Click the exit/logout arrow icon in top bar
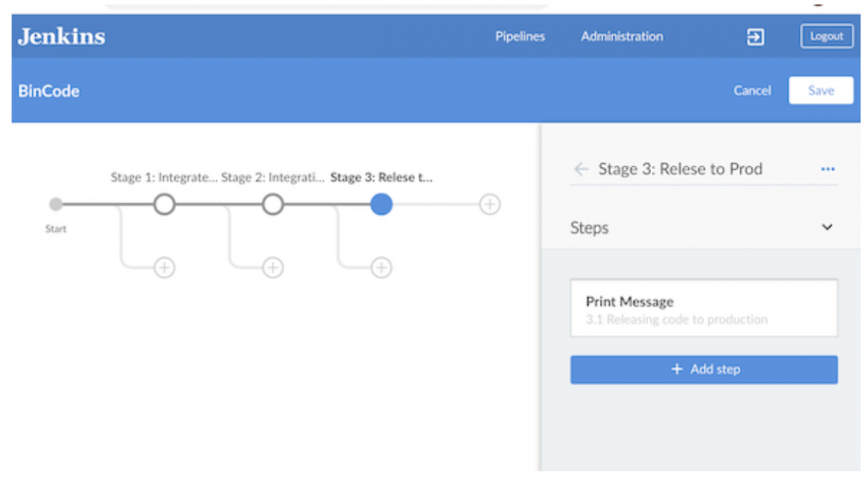868x477 pixels. tap(755, 36)
